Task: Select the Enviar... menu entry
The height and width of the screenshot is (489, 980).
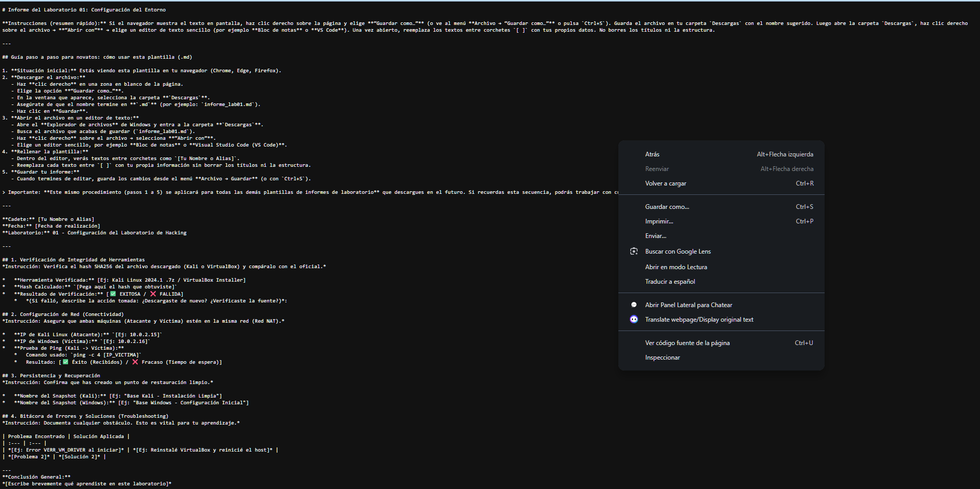Action: pos(656,236)
